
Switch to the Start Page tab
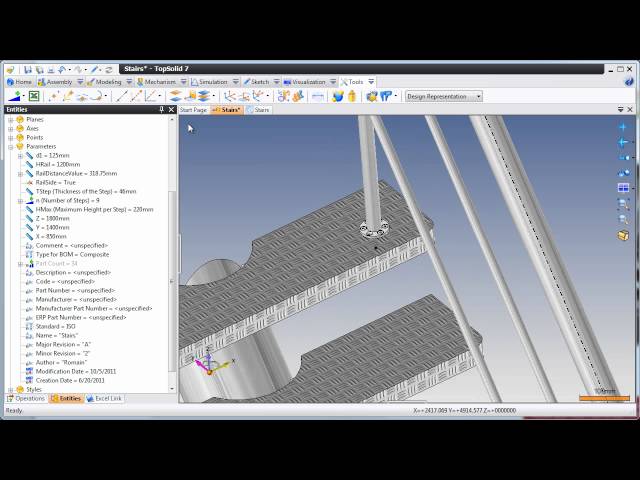tap(193, 110)
